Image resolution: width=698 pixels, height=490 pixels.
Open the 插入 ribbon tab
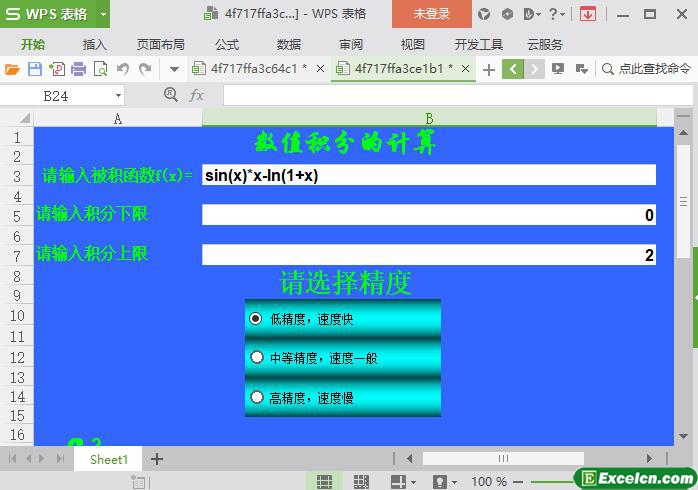pyautogui.click(x=94, y=45)
